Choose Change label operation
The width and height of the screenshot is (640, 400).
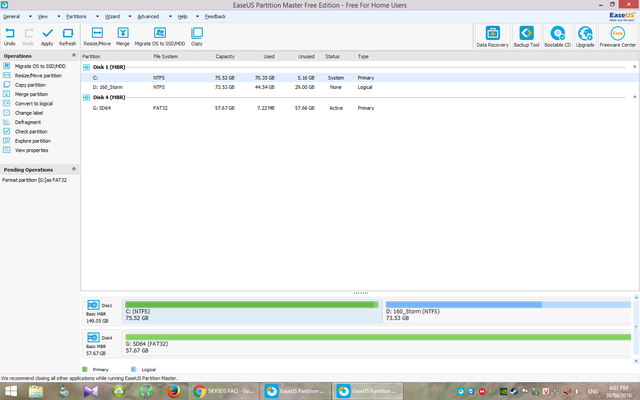29,113
